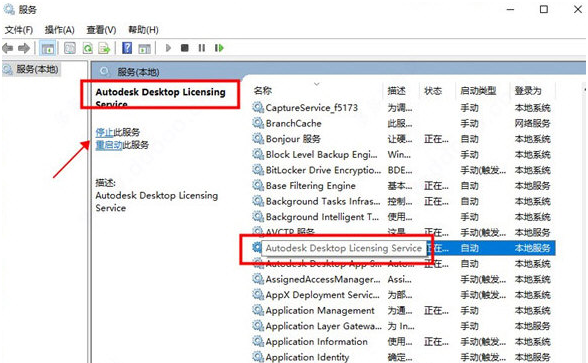Select Background Tasks Infrastructure service row

[403, 201]
